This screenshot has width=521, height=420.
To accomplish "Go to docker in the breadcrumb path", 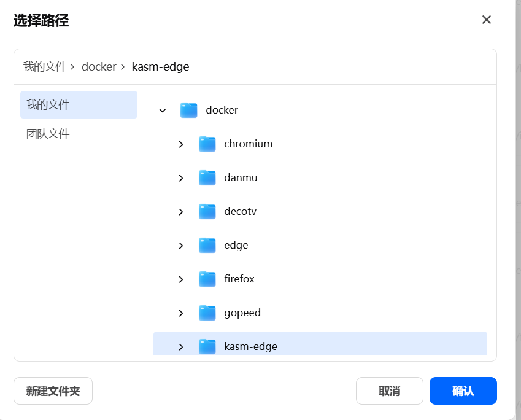I will pos(99,67).
